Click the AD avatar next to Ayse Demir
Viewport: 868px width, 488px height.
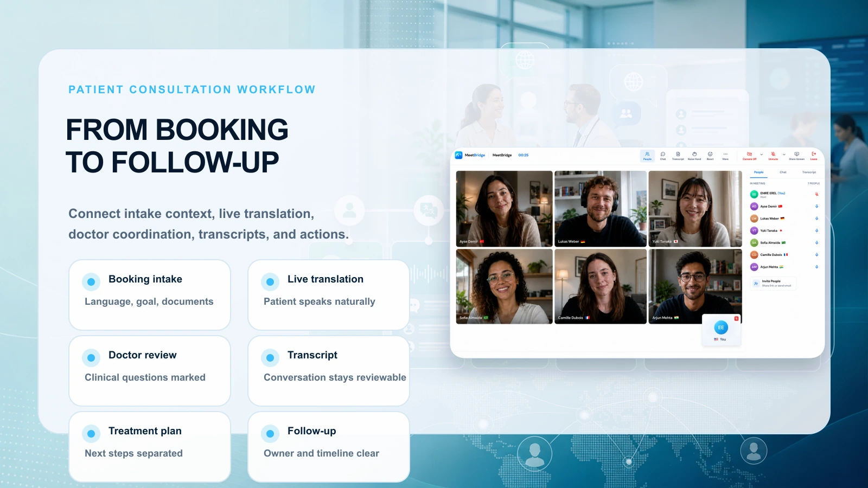(754, 207)
